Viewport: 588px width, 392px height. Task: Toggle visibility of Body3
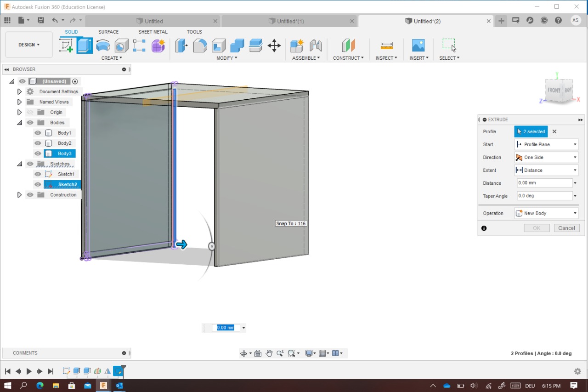pyautogui.click(x=38, y=153)
